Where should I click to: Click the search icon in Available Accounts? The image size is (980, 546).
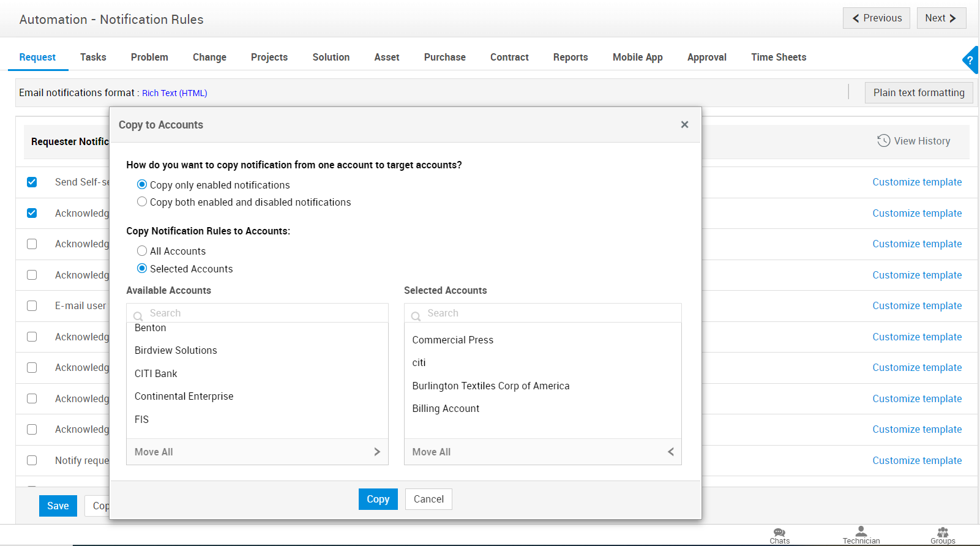(138, 316)
